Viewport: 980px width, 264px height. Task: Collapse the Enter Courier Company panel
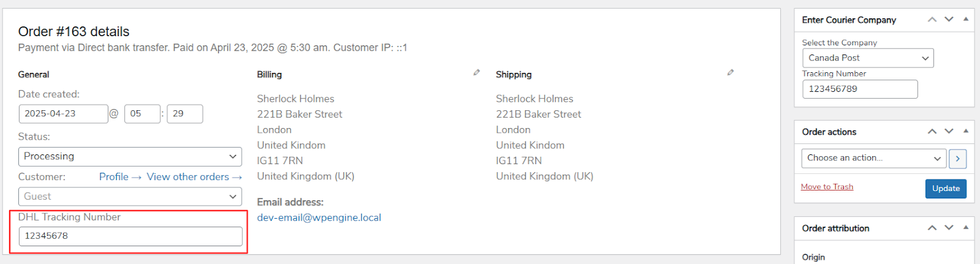click(966, 20)
